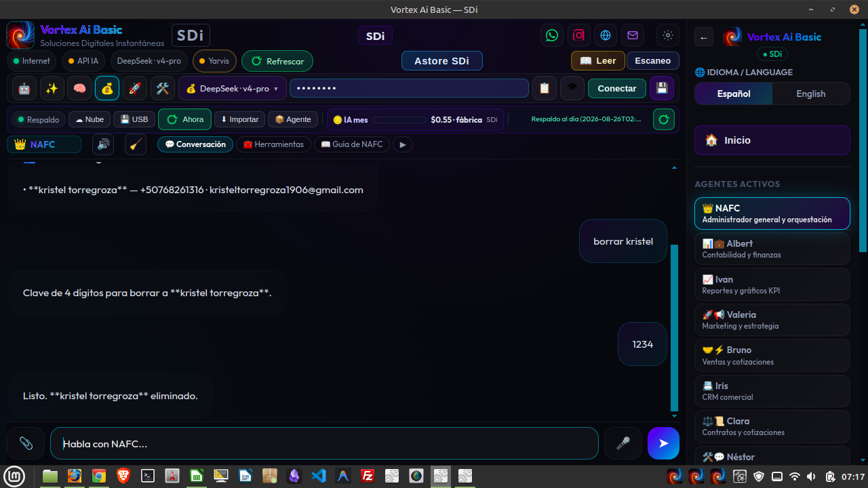Collapse the sidebar with the back arrow
868x488 pixels.
tap(704, 38)
